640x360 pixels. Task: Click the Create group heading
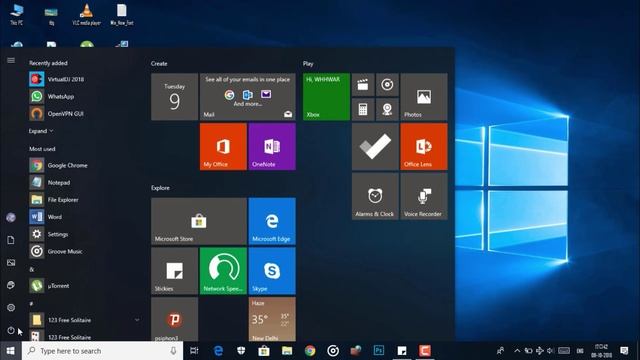tap(159, 64)
